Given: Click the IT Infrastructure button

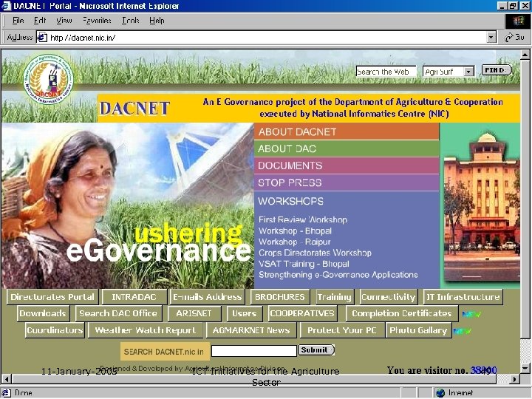Looking at the screenshot, I should 463,297.
